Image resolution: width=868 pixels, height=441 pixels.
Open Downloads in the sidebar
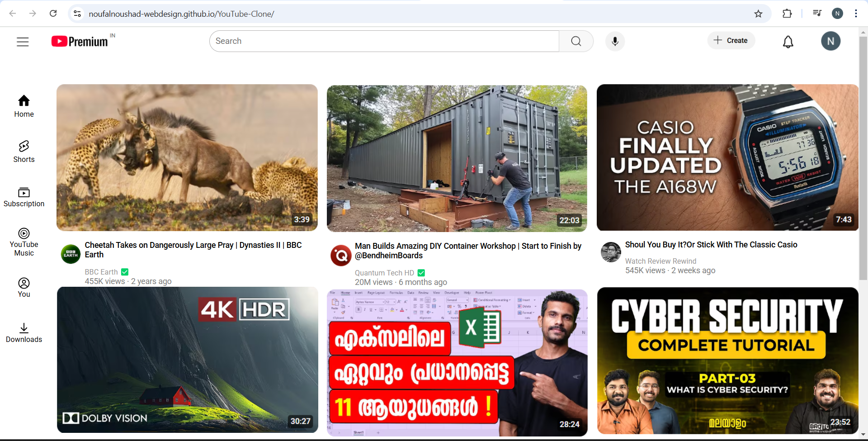click(24, 333)
